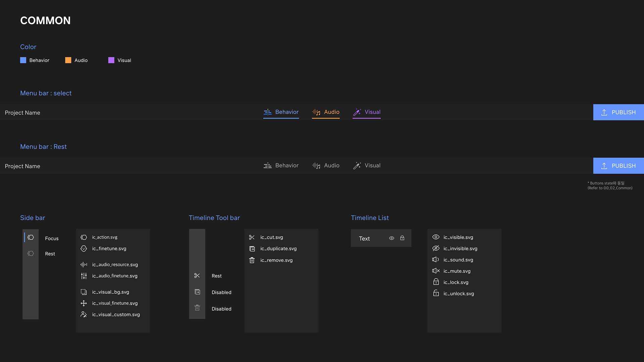Toggle the eye visibility icon on the Text row
The width and height of the screenshot is (644, 362).
click(x=391, y=238)
